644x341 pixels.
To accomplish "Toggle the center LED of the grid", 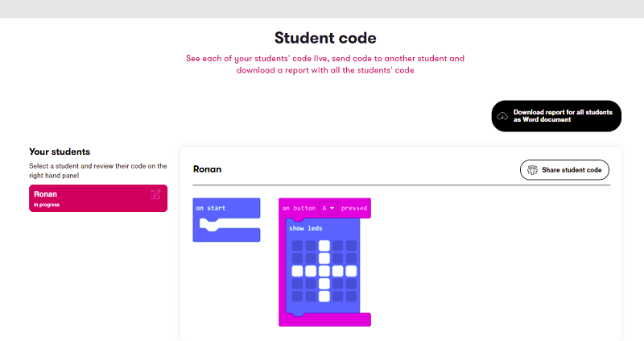I will pyautogui.click(x=324, y=271).
